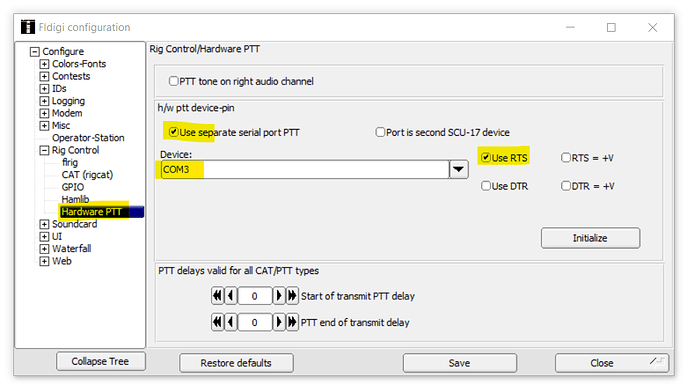Expand the Colors-Fonts tree node
690x387 pixels.
[x=44, y=64]
